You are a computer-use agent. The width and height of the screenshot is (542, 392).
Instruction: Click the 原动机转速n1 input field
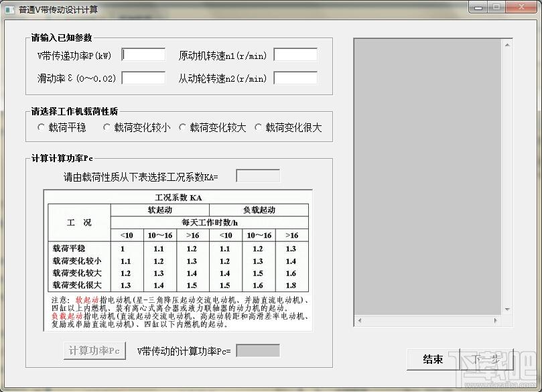[295, 55]
